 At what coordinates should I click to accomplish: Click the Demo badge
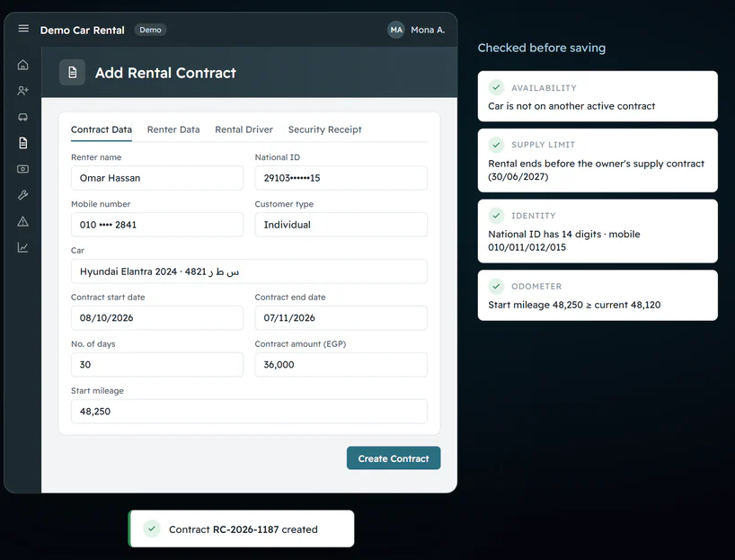coord(150,30)
